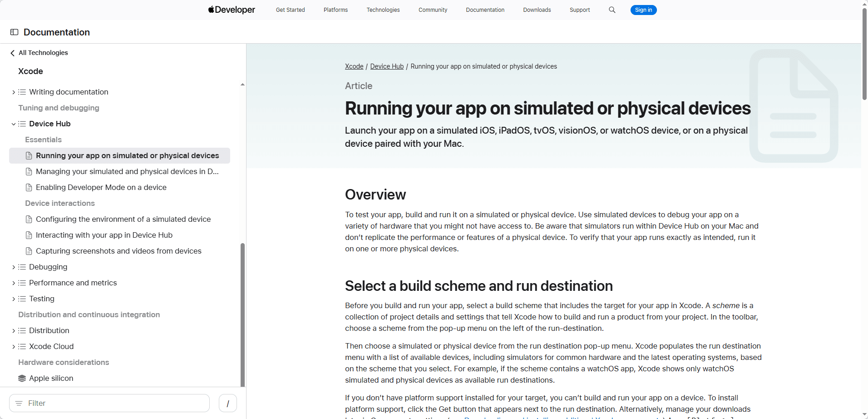Click the list icon beside Performance and metrics
This screenshot has height=419, width=868.
(22, 283)
